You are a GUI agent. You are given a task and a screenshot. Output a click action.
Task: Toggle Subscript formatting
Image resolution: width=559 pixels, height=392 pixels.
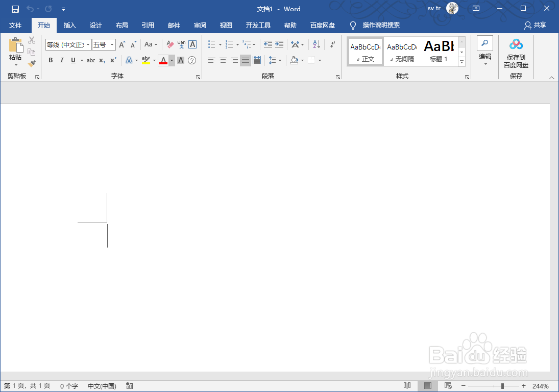pos(102,60)
